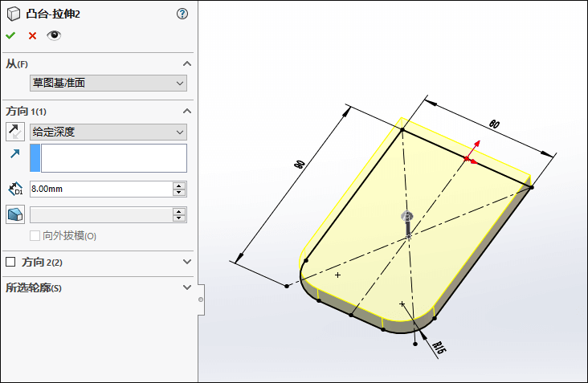
Task: Collapse the 从(F) section
Action: tap(186, 63)
